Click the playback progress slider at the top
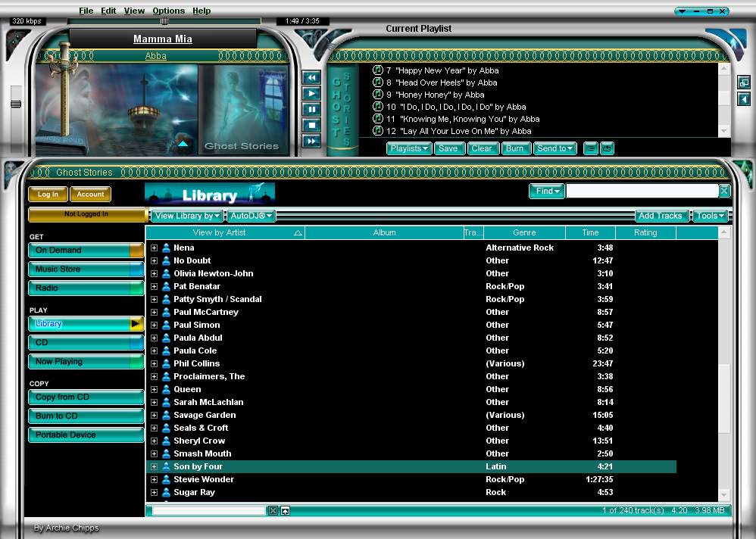Screen dimensions: 756x539 coord(164,21)
